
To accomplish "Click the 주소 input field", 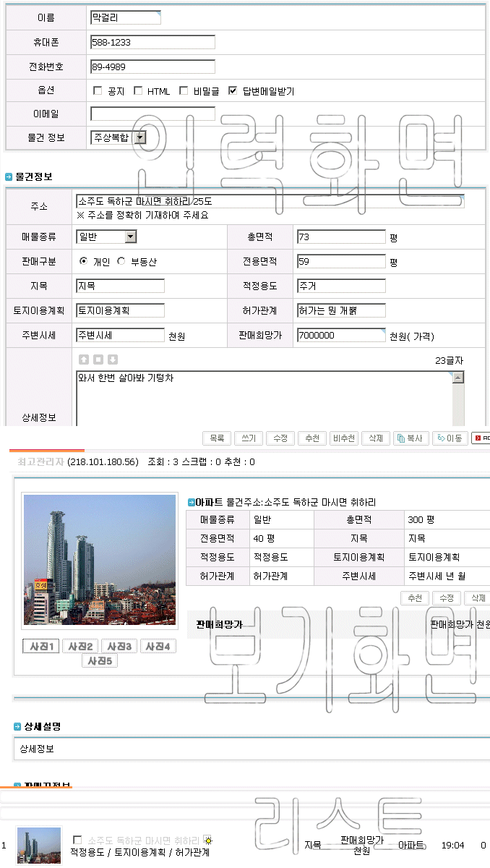I will pos(270,200).
